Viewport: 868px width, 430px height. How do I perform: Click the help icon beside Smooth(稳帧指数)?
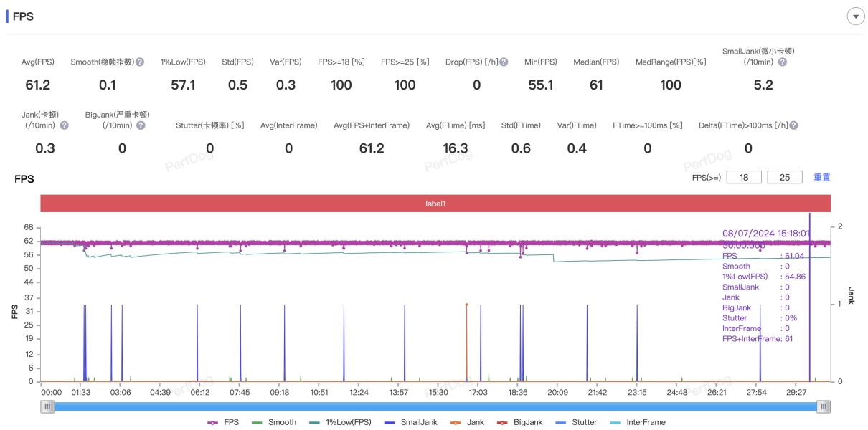140,62
